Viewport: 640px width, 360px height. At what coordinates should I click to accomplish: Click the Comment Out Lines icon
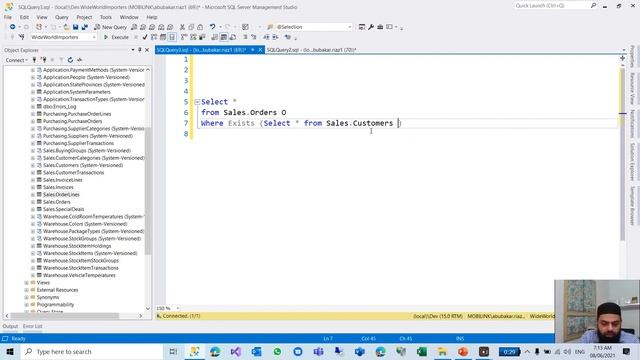pos(245,37)
